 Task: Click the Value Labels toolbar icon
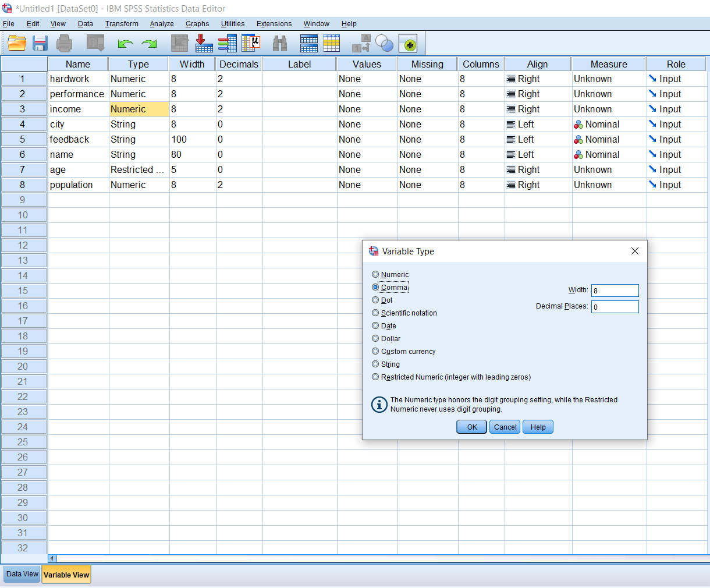[361, 44]
